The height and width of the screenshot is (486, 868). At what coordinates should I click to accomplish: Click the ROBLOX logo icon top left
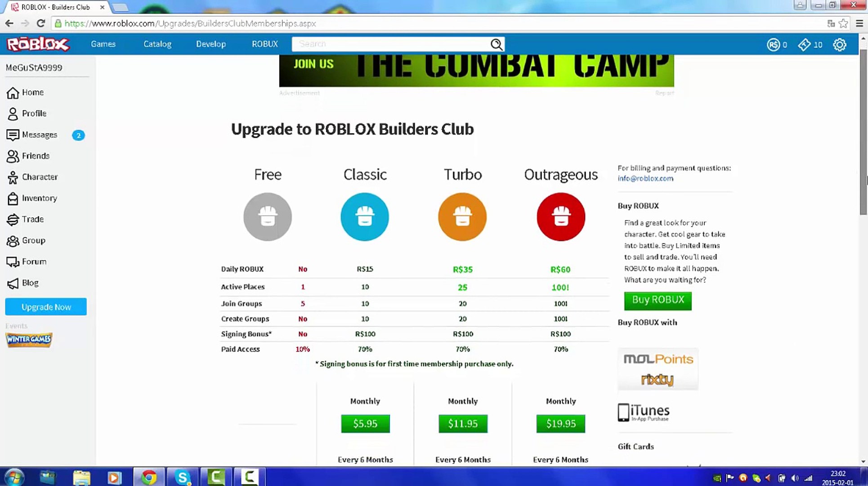(39, 44)
